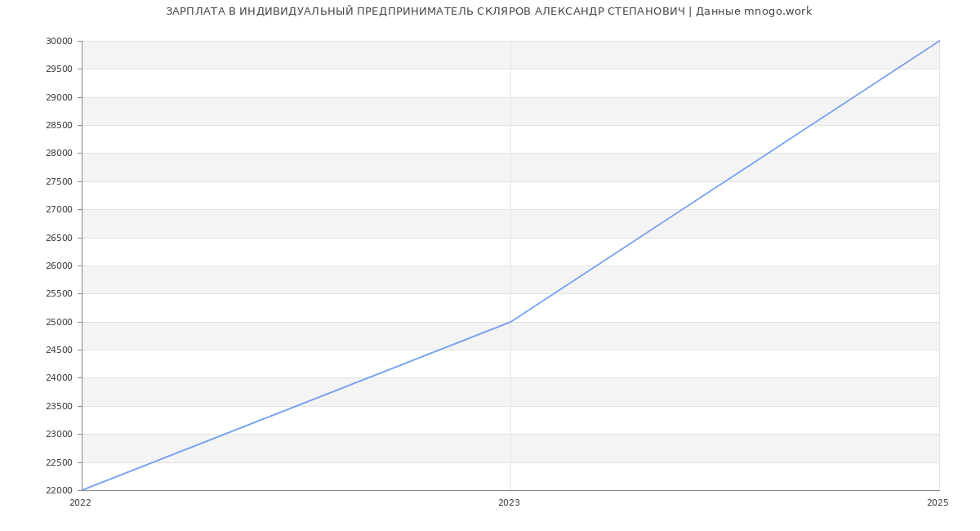The height and width of the screenshot is (531, 980).
Task: Select the 22000 y-axis label
Action: click(x=59, y=490)
